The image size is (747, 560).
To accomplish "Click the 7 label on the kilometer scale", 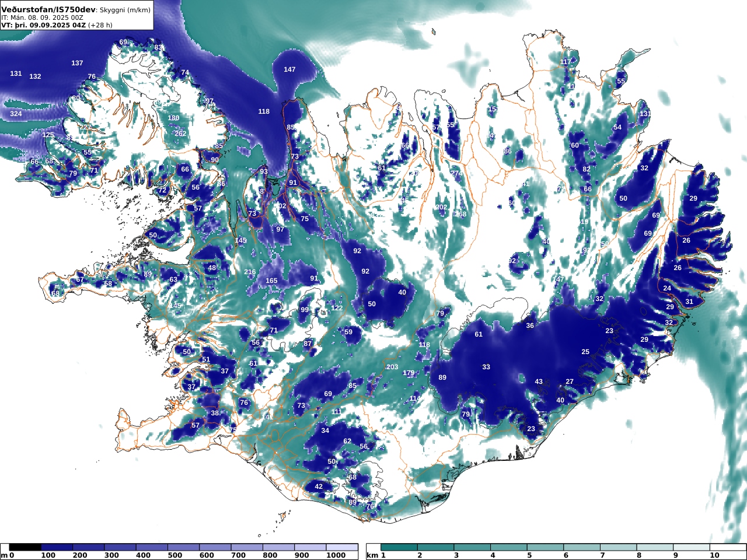I will pyautogui.click(x=602, y=555).
